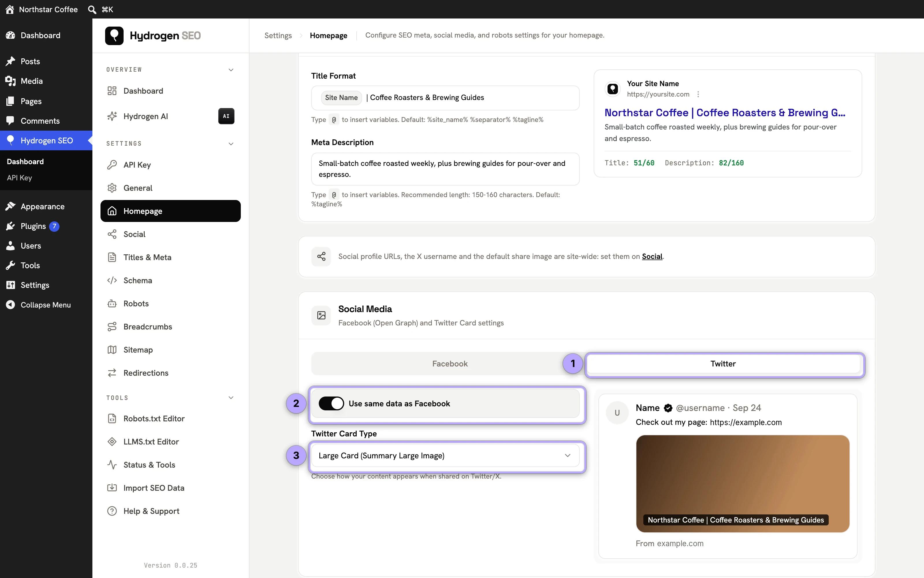Click the General gear icon
Screen dimensions: 924x578
coord(112,188)
